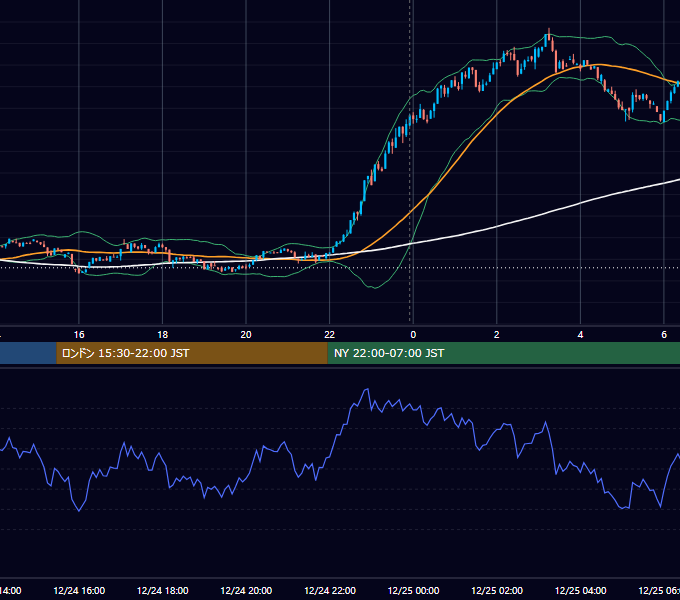680x600 pixels.
Task: Click the 0 hour axis label
Action: click(413, 335)
